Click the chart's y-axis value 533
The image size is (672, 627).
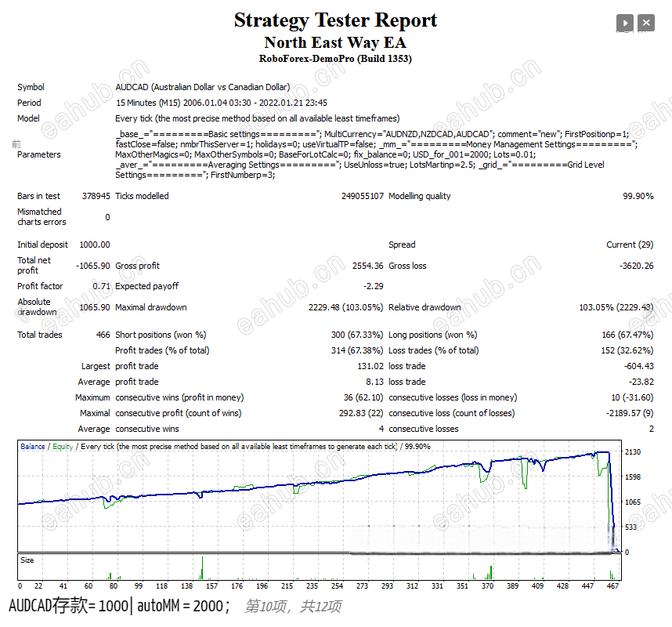[630, 527]
